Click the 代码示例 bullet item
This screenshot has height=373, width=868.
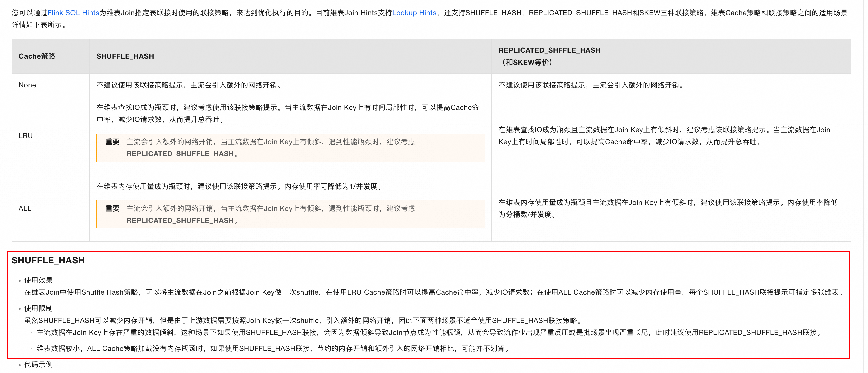[38, 364]
